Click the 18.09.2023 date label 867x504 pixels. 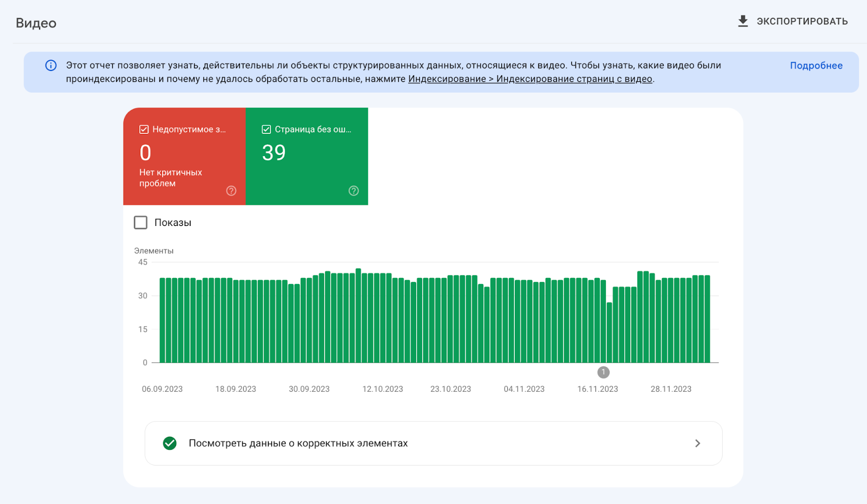[x=236, y=389]
